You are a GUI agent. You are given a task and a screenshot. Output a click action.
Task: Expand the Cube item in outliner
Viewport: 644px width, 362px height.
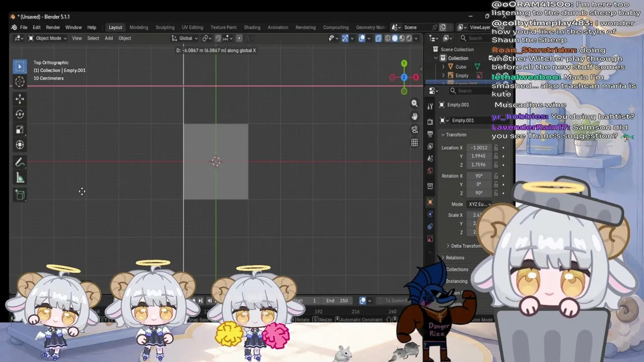tap(443, 67)
